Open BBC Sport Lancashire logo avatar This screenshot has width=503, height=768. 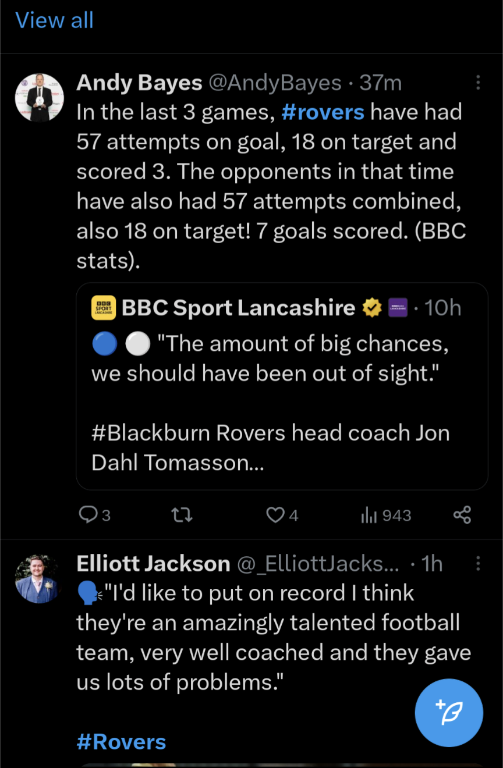pos(103,308)
